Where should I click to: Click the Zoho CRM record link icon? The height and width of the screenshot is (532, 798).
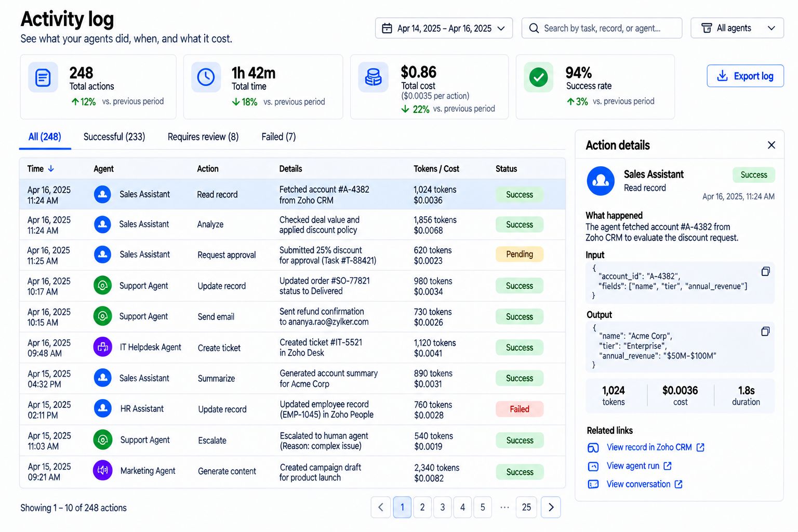coord(593,448)
